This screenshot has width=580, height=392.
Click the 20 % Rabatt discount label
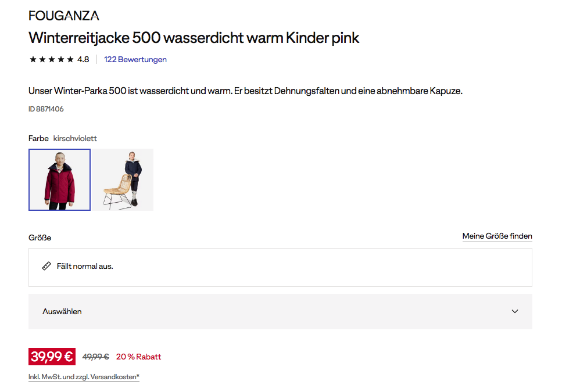[138, 357]
